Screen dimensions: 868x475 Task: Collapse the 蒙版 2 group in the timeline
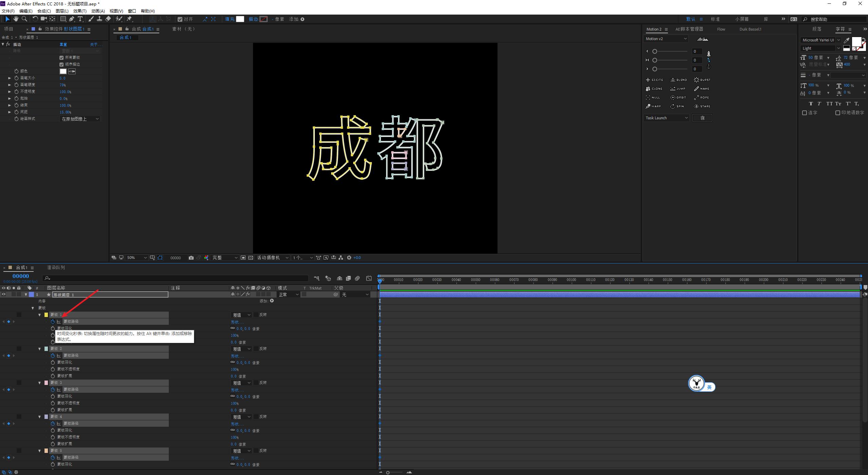point(40,349)
